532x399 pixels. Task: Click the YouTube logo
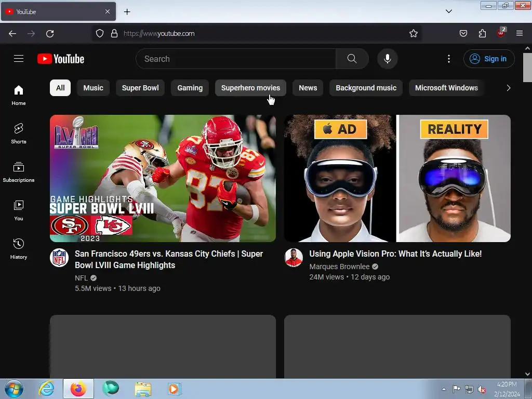coord(61,59)
